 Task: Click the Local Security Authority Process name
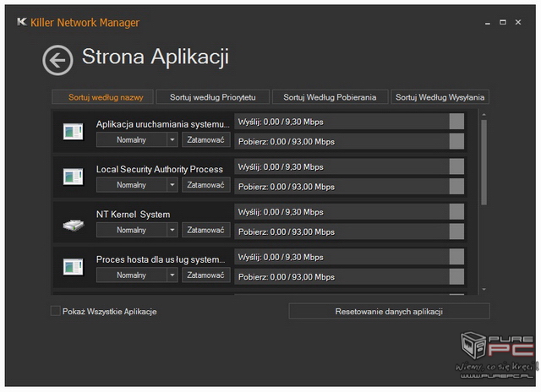pos(160,169)
